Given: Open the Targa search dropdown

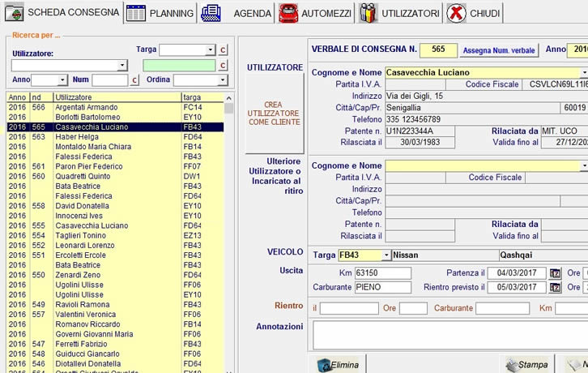Looking at the screenshot, I should (x=211, y=50).
